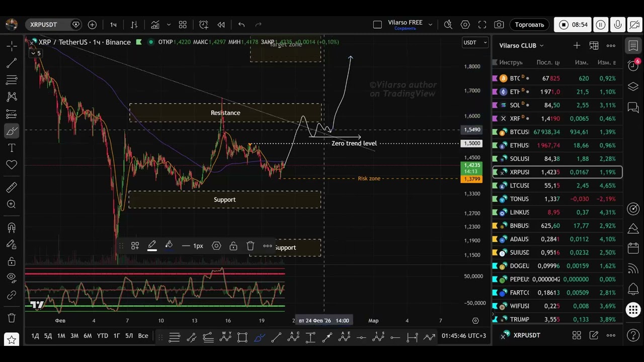Remove drawings with the sidebar trash icon

[12, 318]
